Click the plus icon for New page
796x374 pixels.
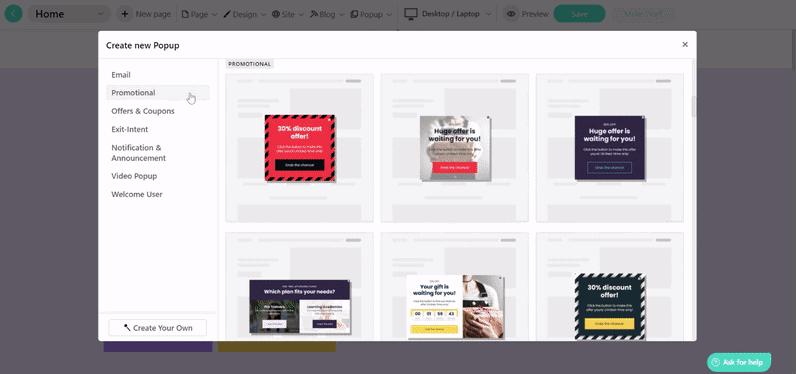tap(125, 14)
